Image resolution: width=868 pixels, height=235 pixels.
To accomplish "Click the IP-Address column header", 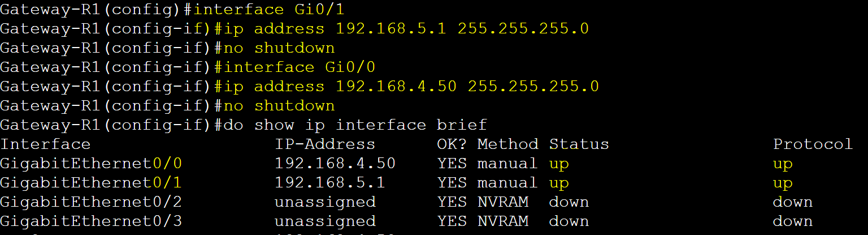I will click(x=325, y=144).
